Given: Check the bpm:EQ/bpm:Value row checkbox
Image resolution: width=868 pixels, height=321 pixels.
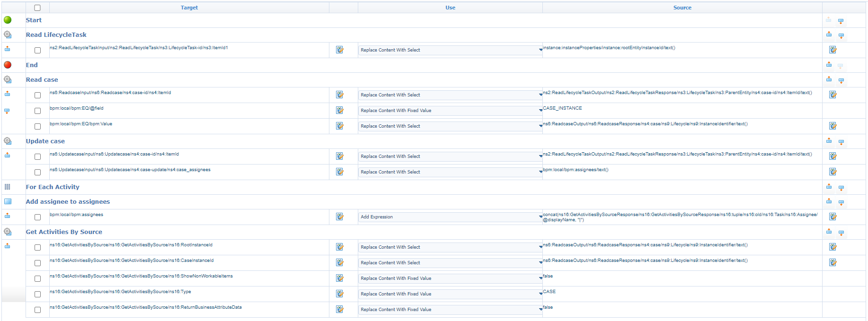Looking at the screenshot, I should pos(37,126).
